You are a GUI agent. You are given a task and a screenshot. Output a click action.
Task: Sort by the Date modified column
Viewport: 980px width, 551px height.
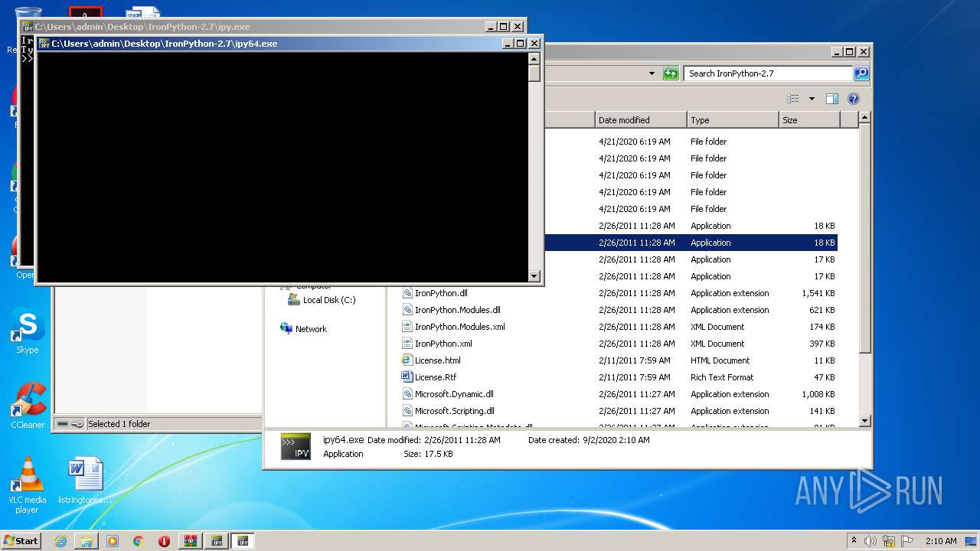click(641, 120)
